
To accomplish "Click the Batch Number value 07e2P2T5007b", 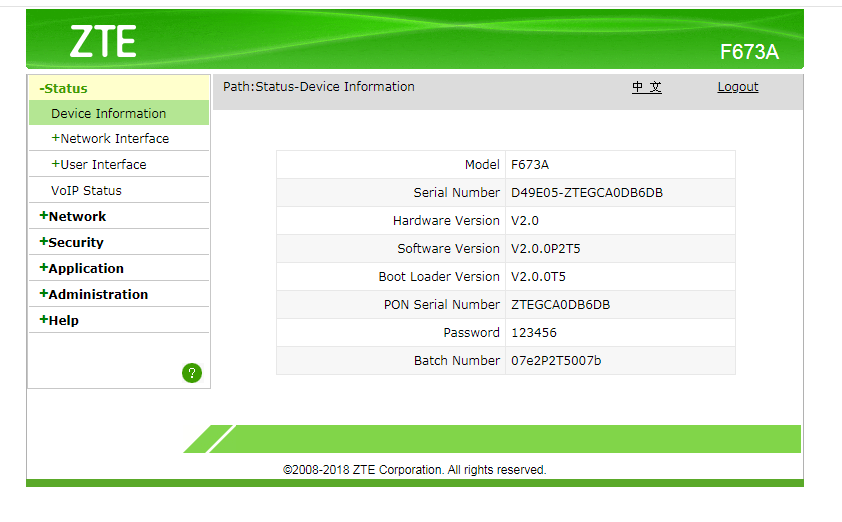I will 556,360.
